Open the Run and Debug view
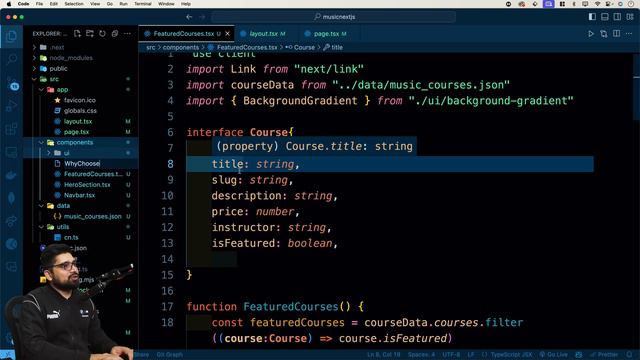 click(x=12, y=106)
